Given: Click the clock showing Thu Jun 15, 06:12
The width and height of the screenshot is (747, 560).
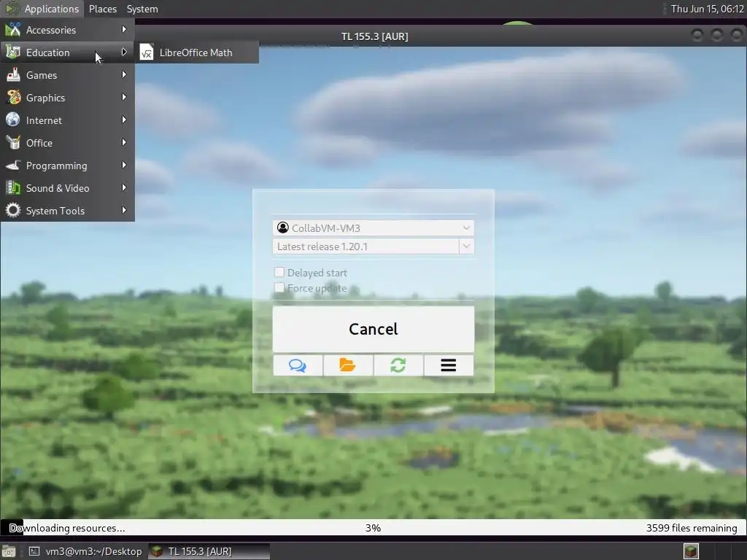Looking at the screenshot, I should (707, 9).
